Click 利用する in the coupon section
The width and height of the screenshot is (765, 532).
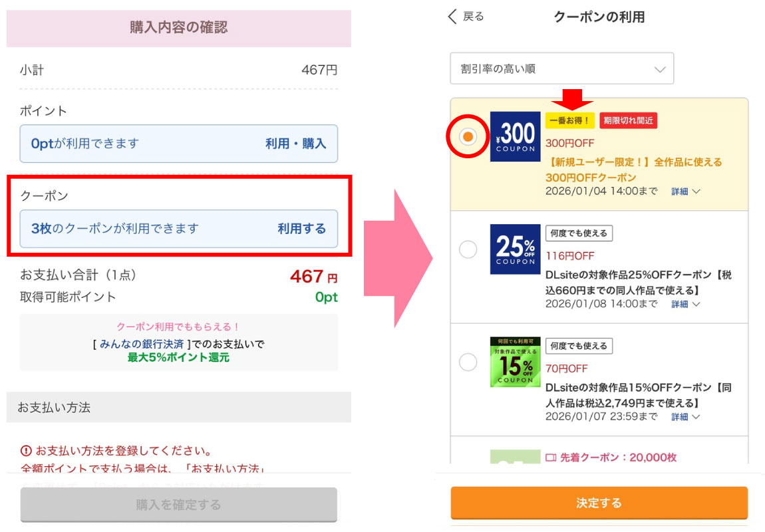pos(301,229)
